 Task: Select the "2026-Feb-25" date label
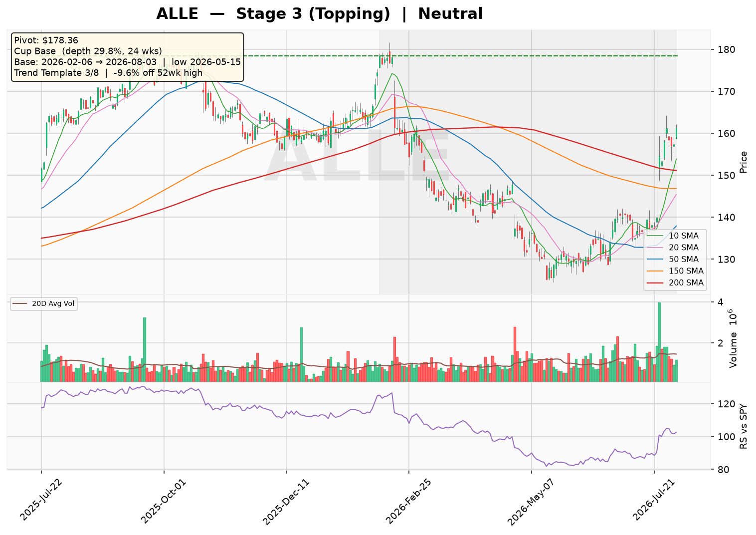pos(408,500)
